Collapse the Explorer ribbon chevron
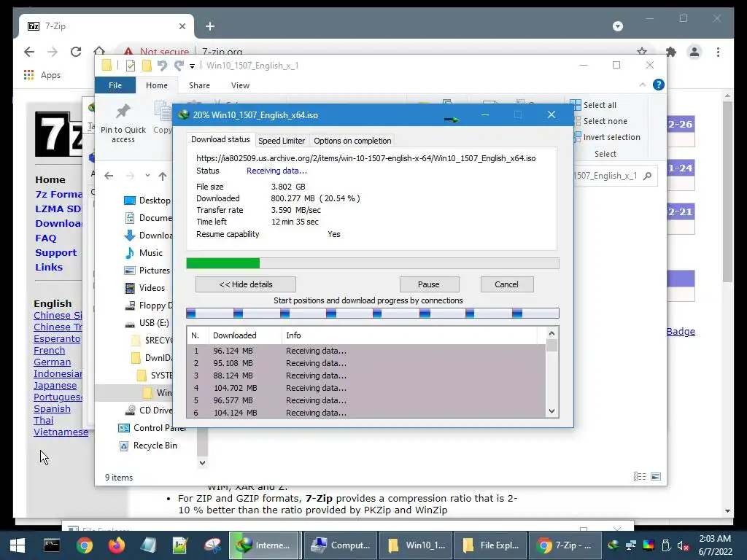The height and width of the screenshot is (560, 747). (642, 85)
